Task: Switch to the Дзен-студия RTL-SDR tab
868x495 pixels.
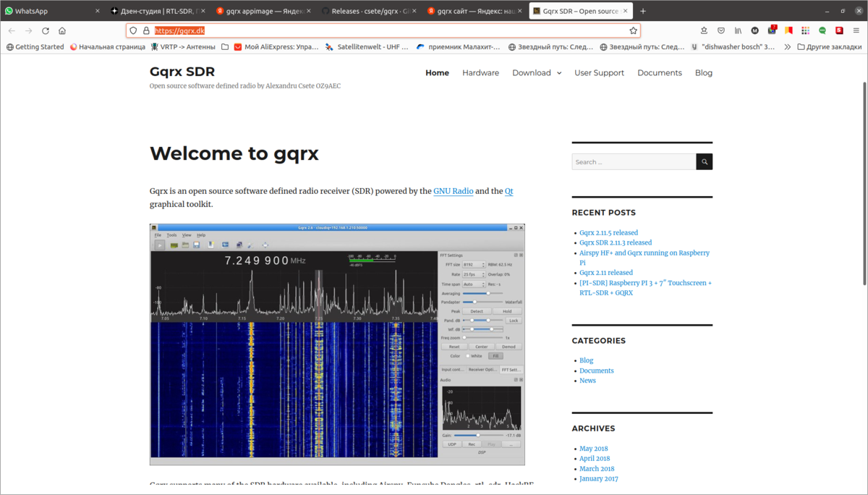Action: [x=157, y=11]
